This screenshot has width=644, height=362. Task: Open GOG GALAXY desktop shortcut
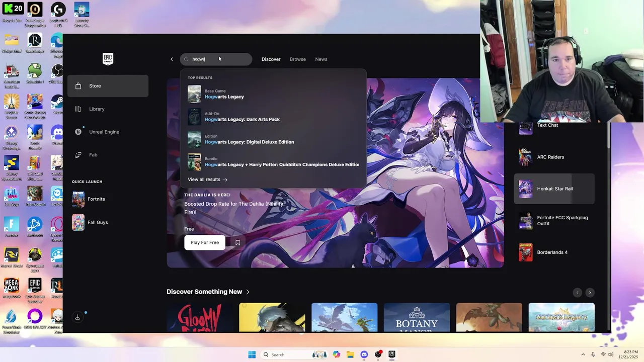click(35, 319)
